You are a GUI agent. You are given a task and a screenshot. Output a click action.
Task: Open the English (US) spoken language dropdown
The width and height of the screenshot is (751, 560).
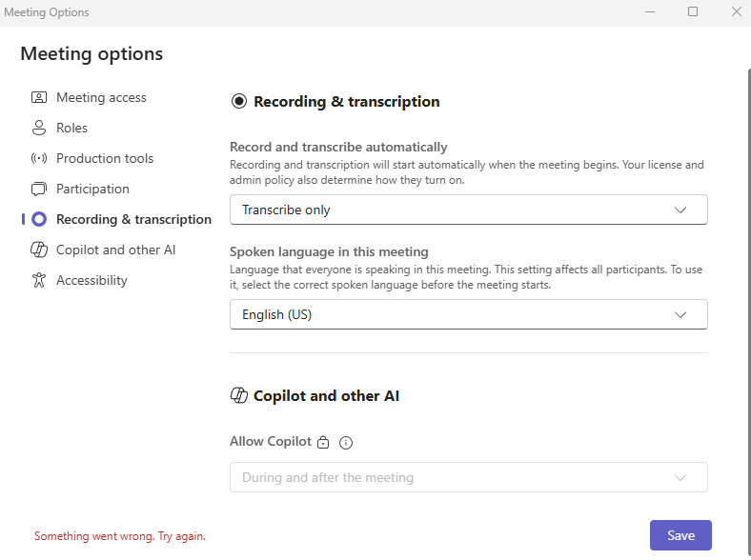coord(468,314)
